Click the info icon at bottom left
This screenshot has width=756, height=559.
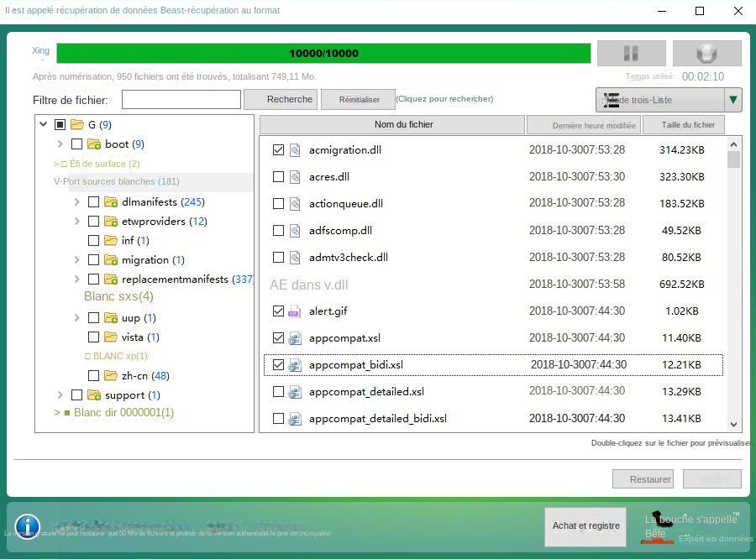(27, 527)
